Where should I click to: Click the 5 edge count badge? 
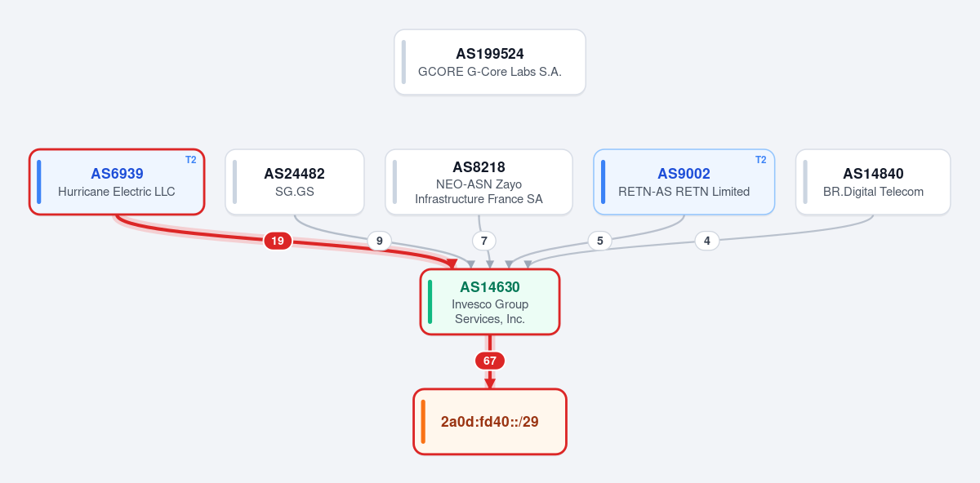click(x=600, y=241)
